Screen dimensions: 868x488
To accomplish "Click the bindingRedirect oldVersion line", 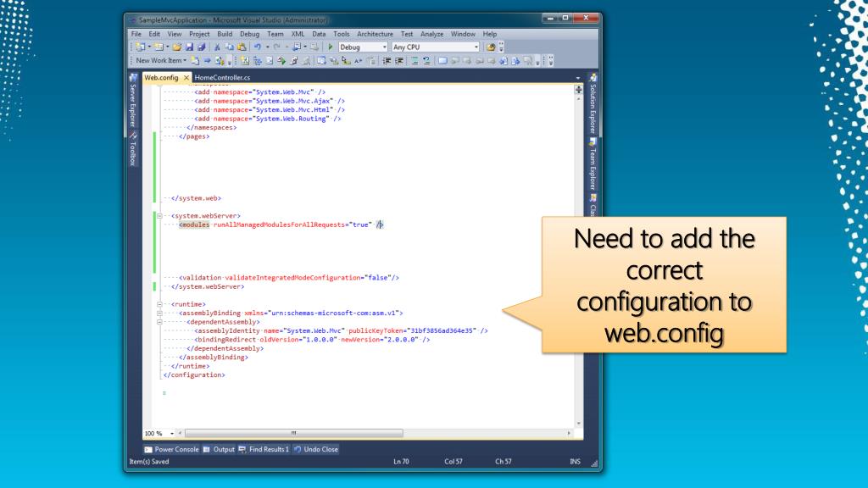I will coord(312,340).
